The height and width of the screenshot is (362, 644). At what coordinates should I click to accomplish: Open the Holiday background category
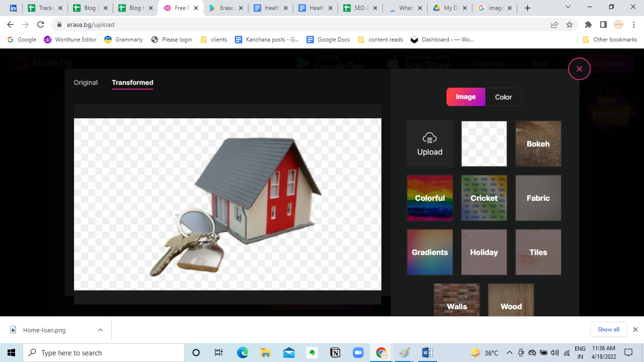[484, 252]
